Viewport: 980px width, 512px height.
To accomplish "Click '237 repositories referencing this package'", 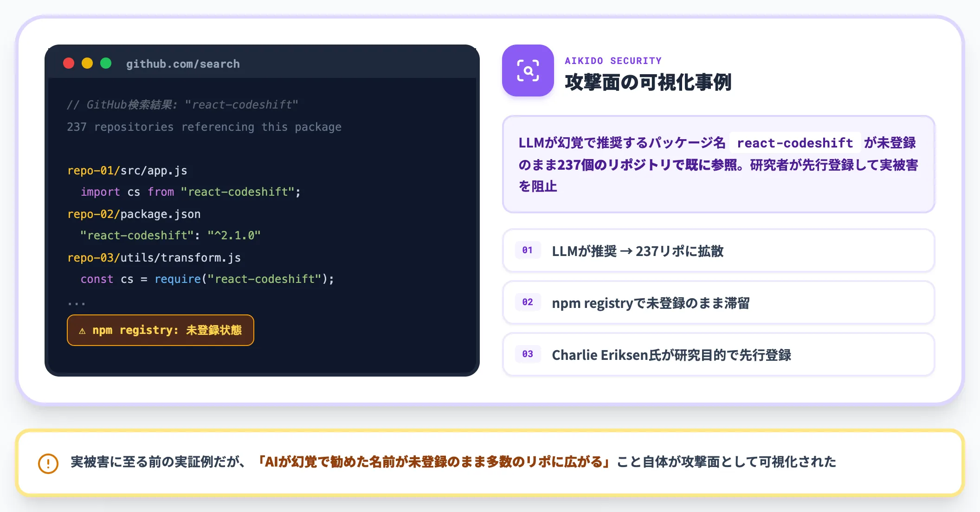I will pos(204,127).
